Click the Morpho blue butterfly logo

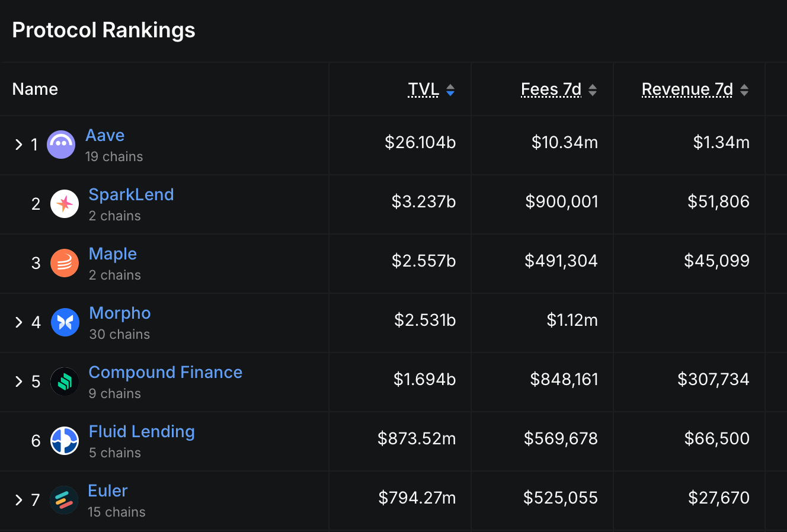[x=65, y=322]
